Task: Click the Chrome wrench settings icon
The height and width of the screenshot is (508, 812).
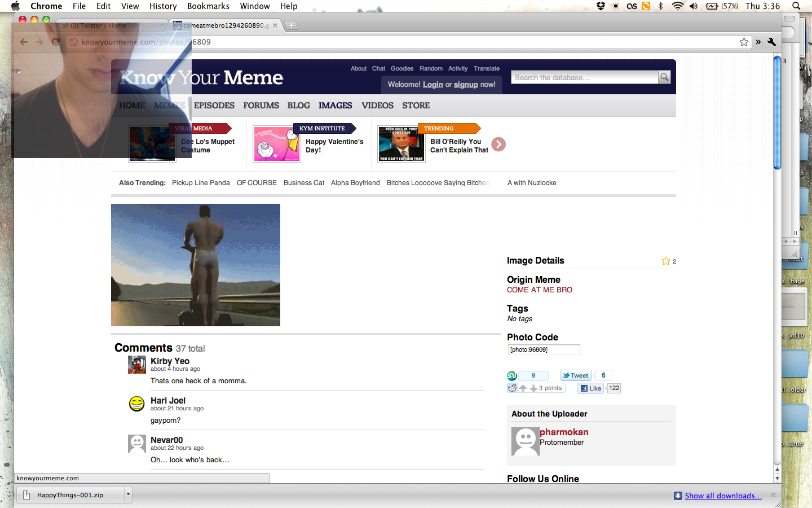Action: pos(771,42)
